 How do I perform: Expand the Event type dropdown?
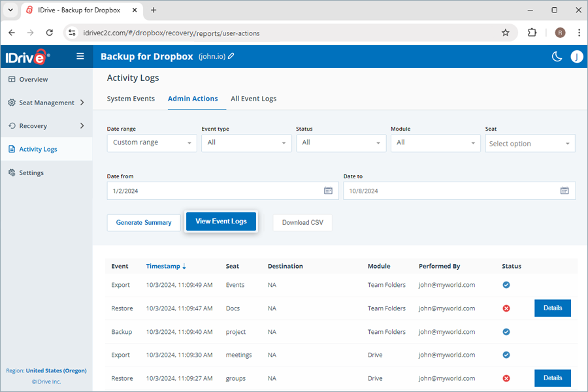[x=246, y=142]
